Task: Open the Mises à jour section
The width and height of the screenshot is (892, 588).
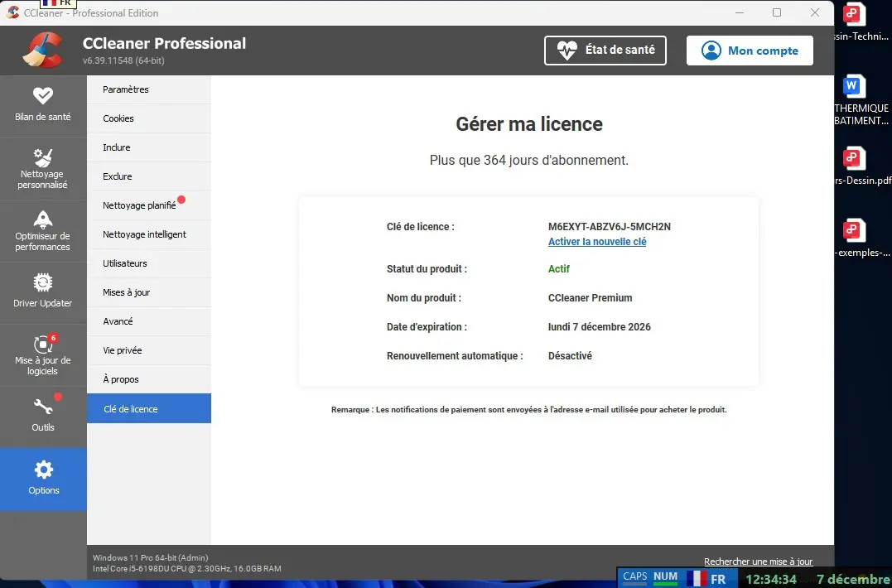Action: click(149, 292)
